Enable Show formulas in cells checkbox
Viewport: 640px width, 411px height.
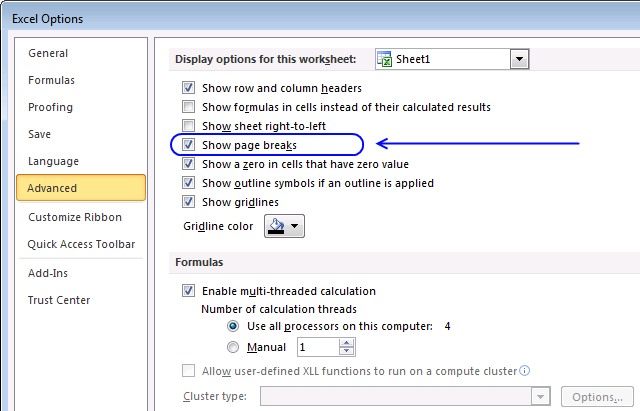(189, 107)
